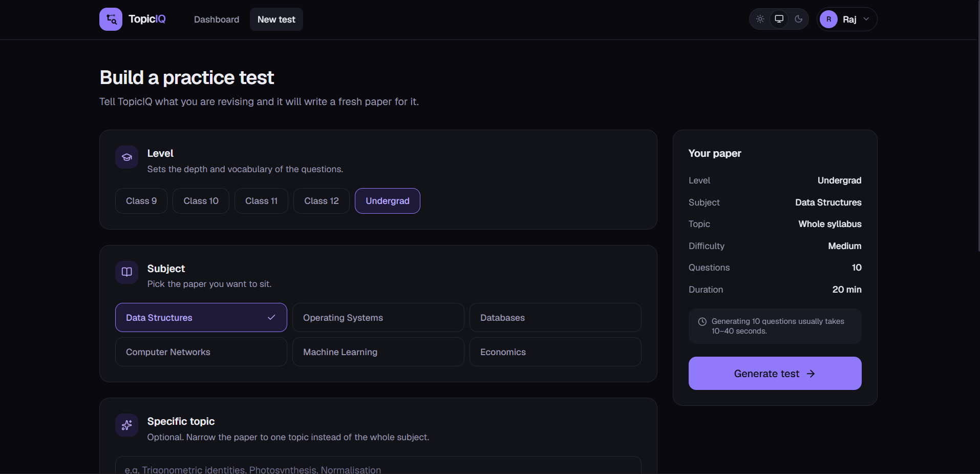Click the Raj avatar circle

point(828,19)
